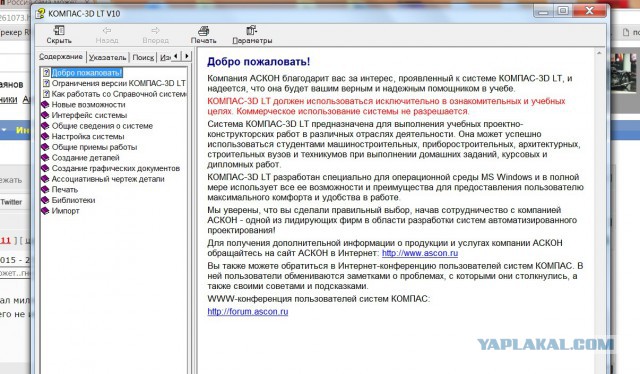Image resolution: width=640 pixels, height=374 pixels.
Task: Select the Настройка системы section
Action: [88, 136]
